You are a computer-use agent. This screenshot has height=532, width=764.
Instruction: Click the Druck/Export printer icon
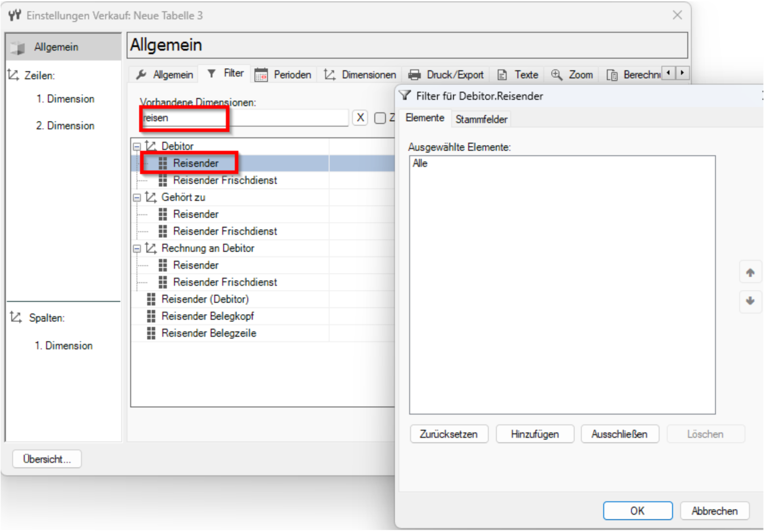click(414, 75)
